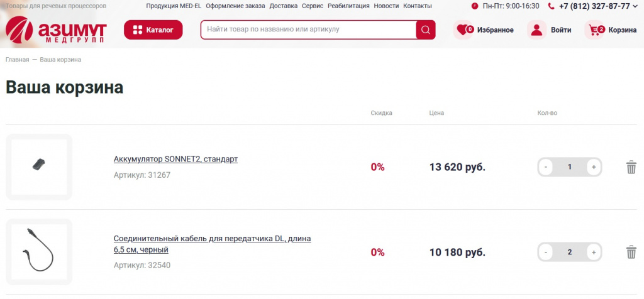Increase quantity of Аккумулятор SONNET2

594,167
